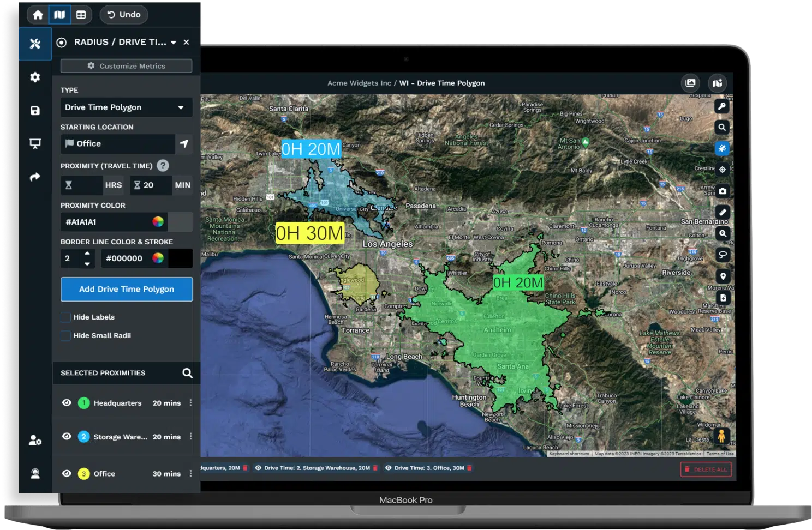Click the camera snapshot icon
The image size is (812, 530).
click(x=723, y=191)
